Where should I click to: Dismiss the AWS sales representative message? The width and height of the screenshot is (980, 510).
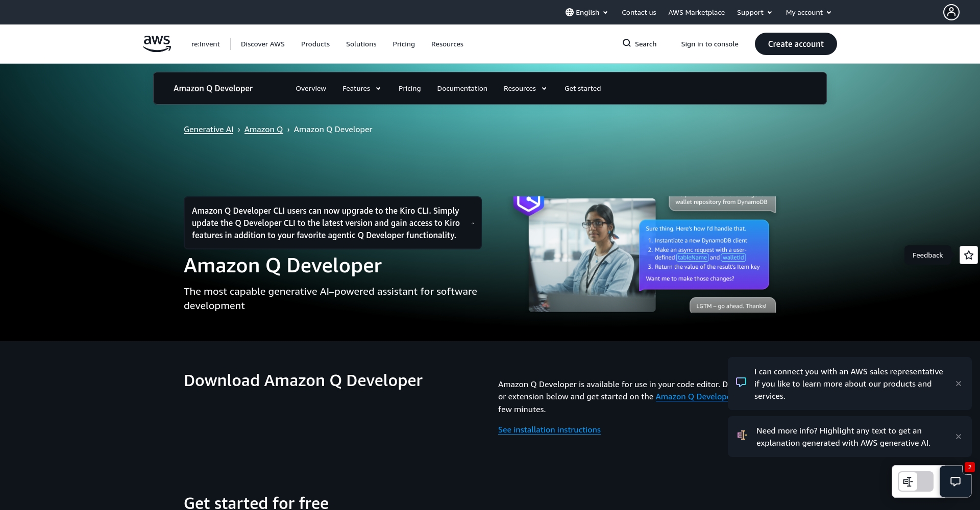click(x=959, y=383)
